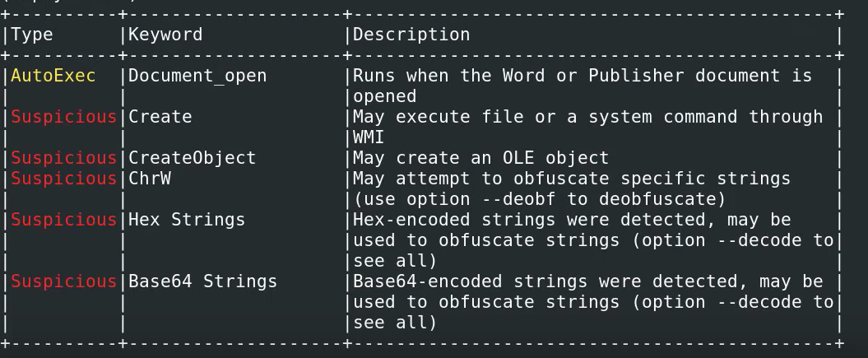
Task: Click the Base64 Strings keyword
Action: pos(202,281)
